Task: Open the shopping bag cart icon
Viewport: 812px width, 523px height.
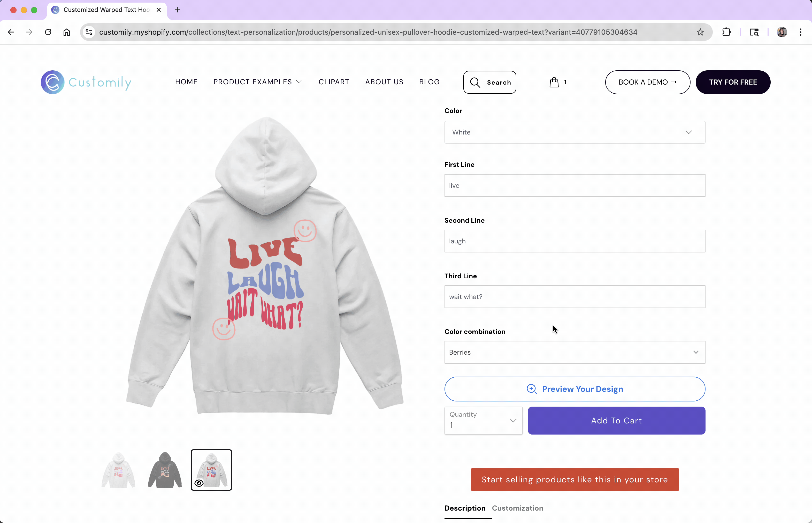Action: pyautogui.click(x=554, y=82)
